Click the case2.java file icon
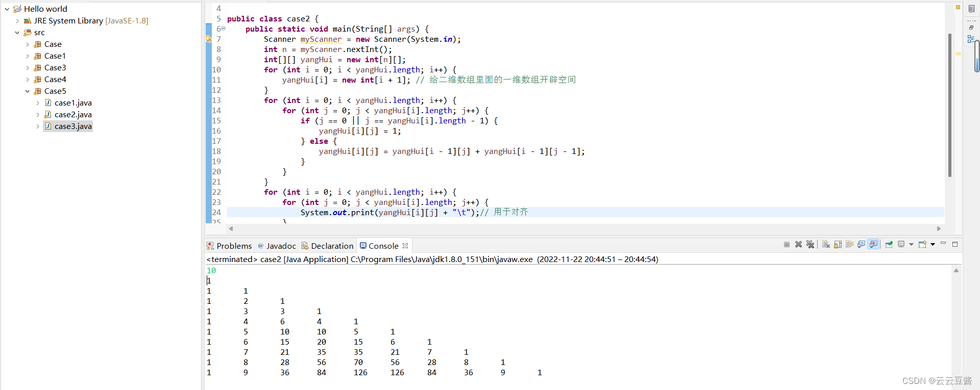980x390 pixels. tap(48, 115)
